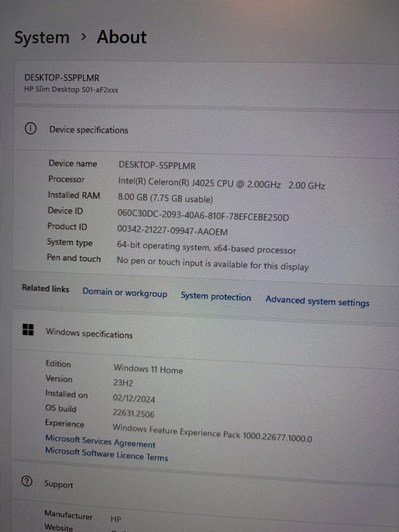The image size is (399, 532).
Task: Open Advanced system settings
Action: point(317,301)
